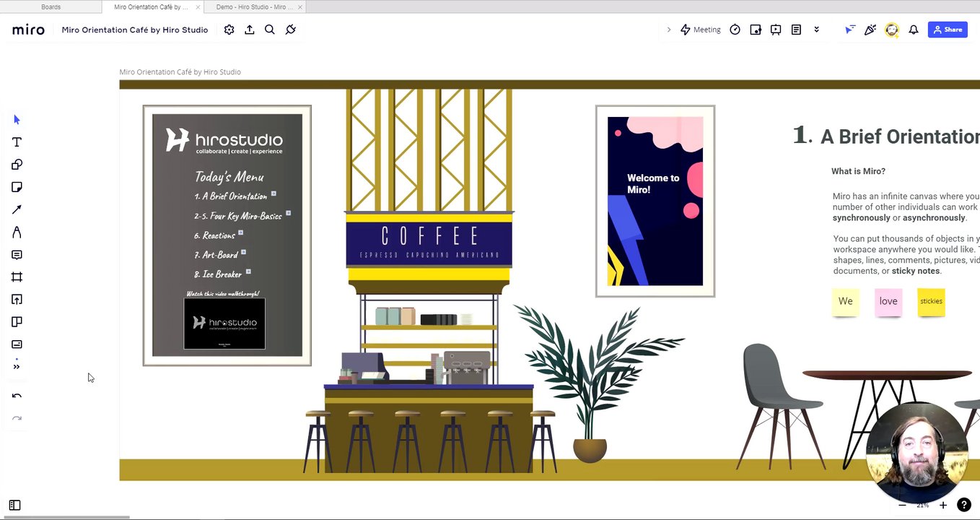Select the Frame tool
Screen dimensions: 980x520
pyautogui.click(x=17, y=277)
